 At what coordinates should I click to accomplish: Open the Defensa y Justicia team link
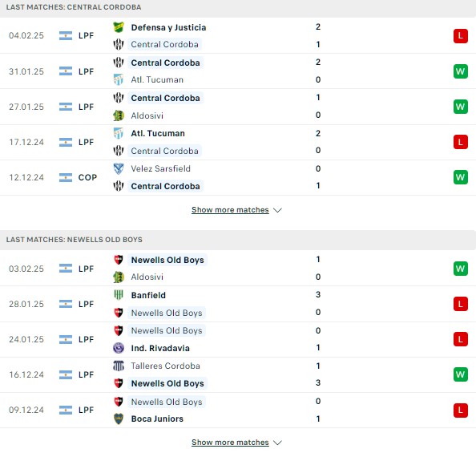[168, 27]
